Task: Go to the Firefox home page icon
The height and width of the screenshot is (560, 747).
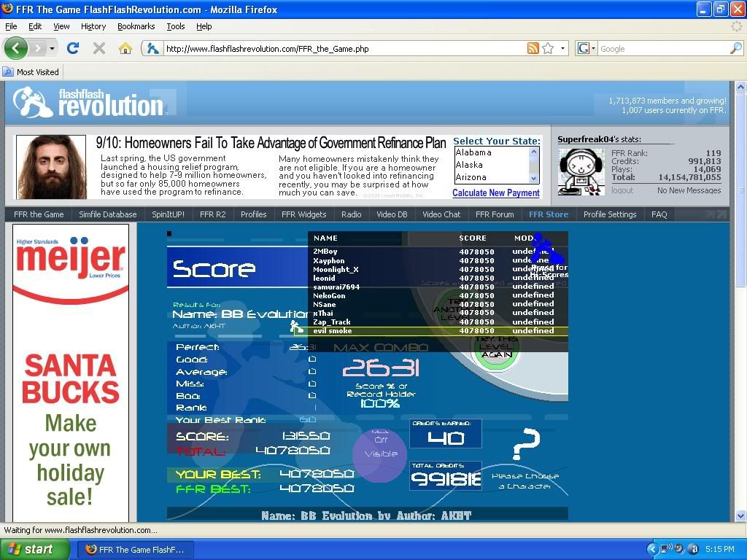Action: (125, 48)
